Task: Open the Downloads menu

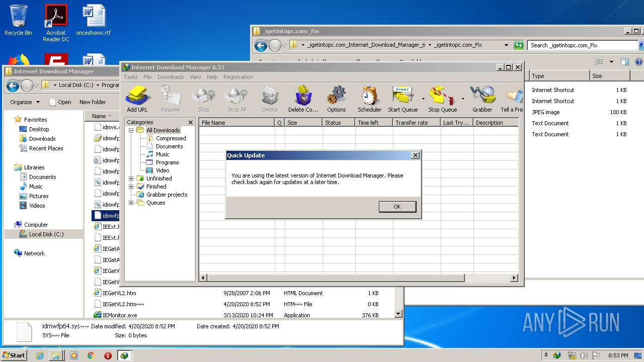Action: pyautogui.click(x=171, y=77)
